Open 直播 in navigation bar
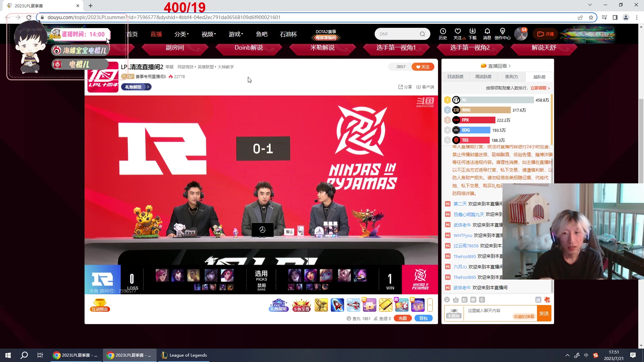The height and width of the screenshot is (362, 644). click(x=156, y=34)
